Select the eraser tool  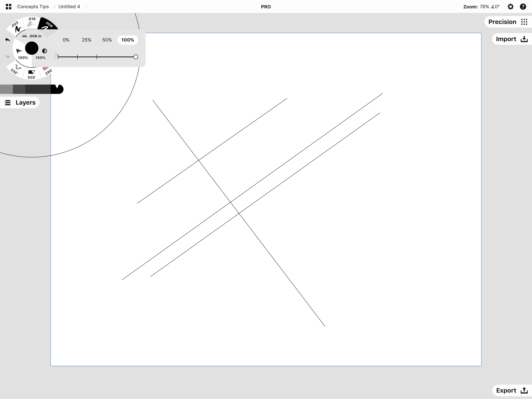[45, 68]
